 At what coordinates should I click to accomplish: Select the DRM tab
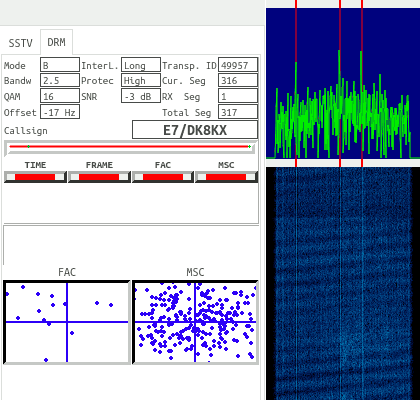(x=56, y=42)
